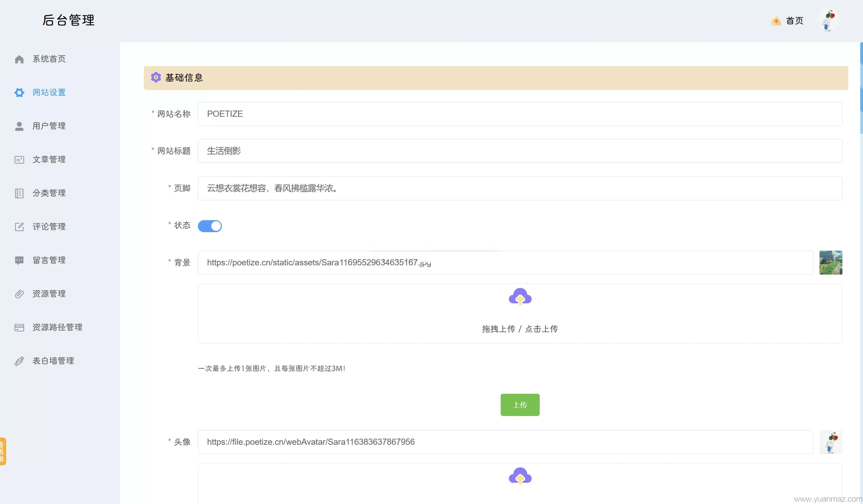Click the home icon beside 系统首页
This screenshot has width=863, height=504.
click(19, 59)
